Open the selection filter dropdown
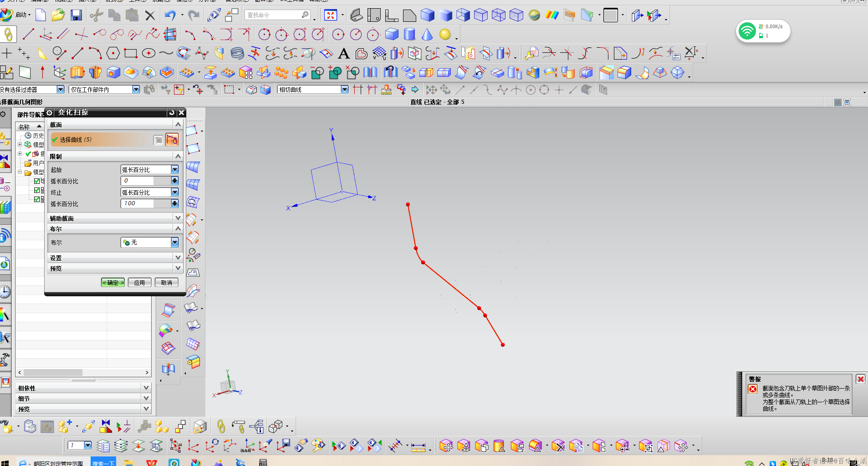 click(61, 90)
